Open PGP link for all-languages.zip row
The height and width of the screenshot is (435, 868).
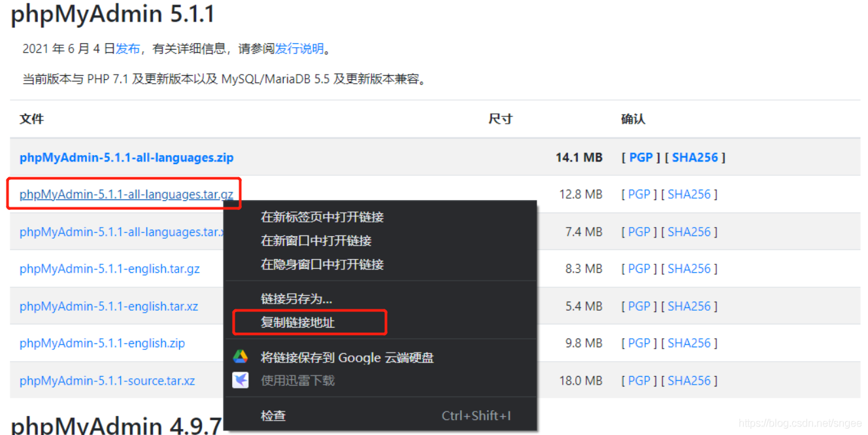(641, 158)
